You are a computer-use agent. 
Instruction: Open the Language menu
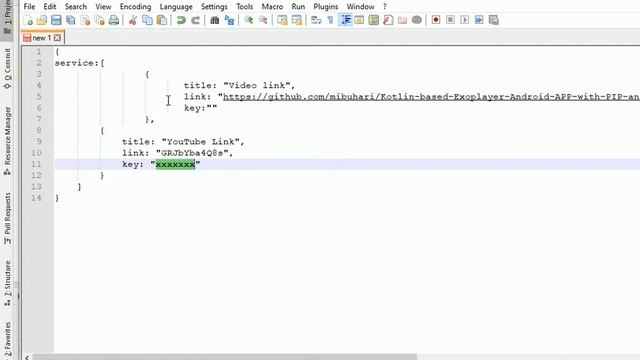[x=176, y=7]
